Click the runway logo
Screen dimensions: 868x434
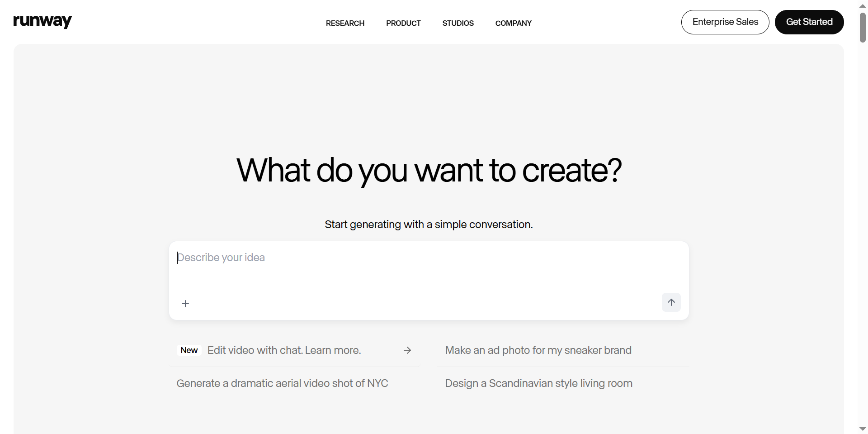point(42,21)
